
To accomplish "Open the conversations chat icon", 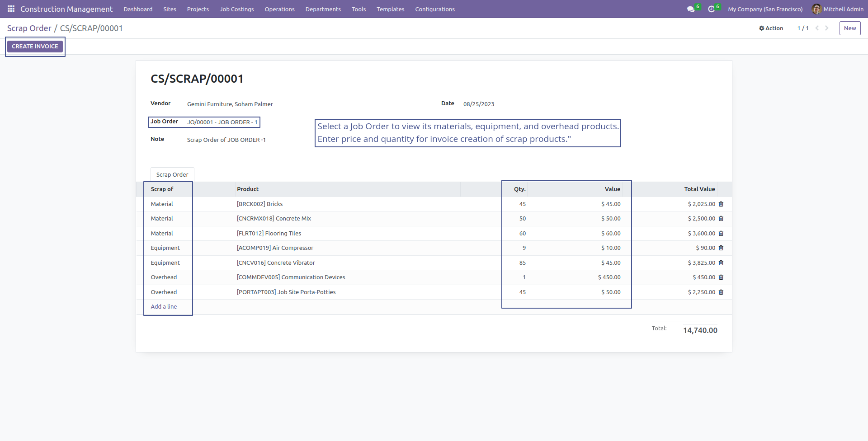I will (691, 9).
